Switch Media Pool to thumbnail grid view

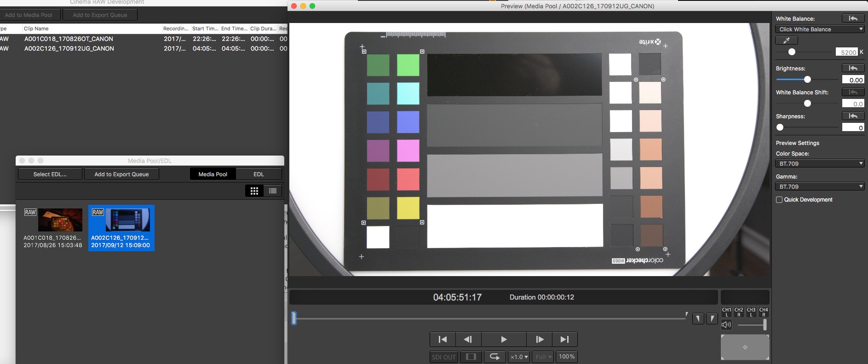click(254, 191)
